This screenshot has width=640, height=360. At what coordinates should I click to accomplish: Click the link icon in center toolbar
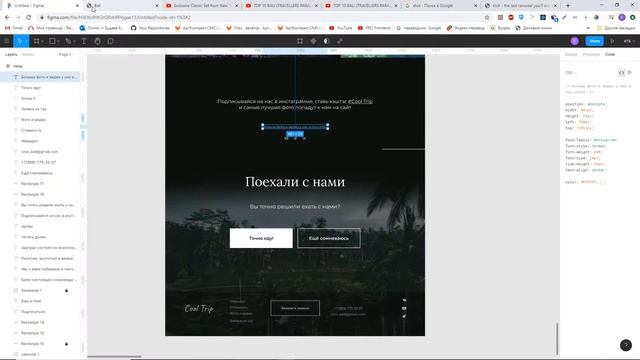(340, 41)
